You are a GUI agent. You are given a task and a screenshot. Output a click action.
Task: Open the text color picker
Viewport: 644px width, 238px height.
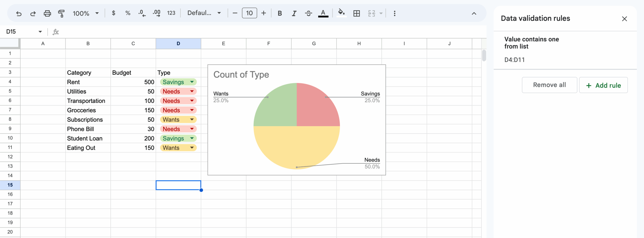pos(323,13)
